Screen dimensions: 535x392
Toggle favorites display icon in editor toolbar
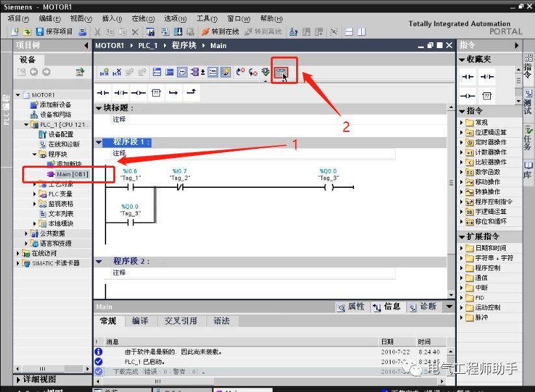click(x=226, y=72)
